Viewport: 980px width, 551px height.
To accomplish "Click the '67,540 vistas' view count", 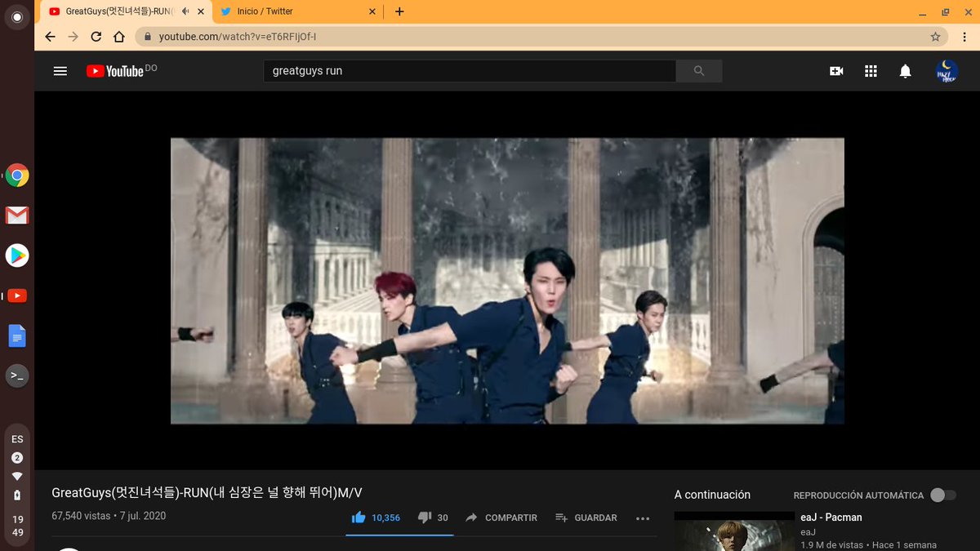I will [81, 516].
